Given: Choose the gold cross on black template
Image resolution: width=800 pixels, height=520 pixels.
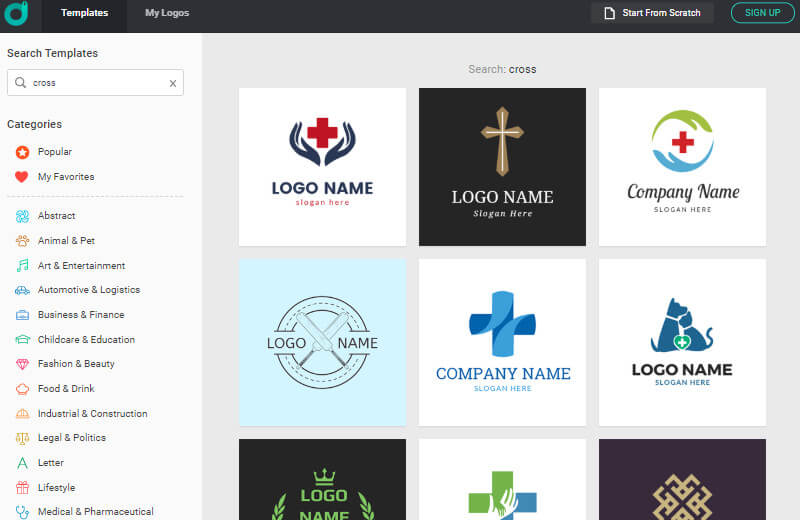Looking at the screenshot, I should (502, 166).
